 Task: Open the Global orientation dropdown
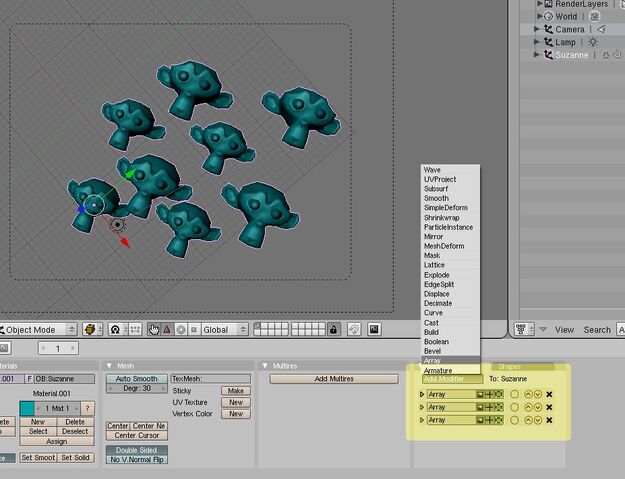(x=224, y=330)
